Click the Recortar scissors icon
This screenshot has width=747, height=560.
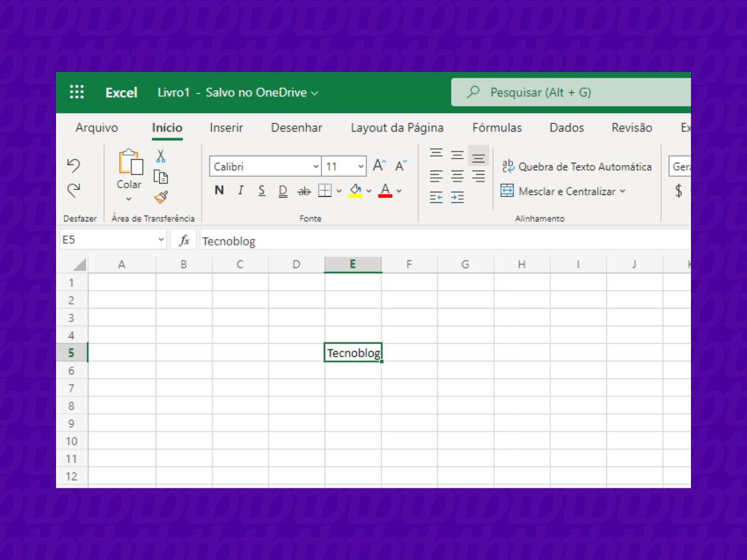coord(161,155)
